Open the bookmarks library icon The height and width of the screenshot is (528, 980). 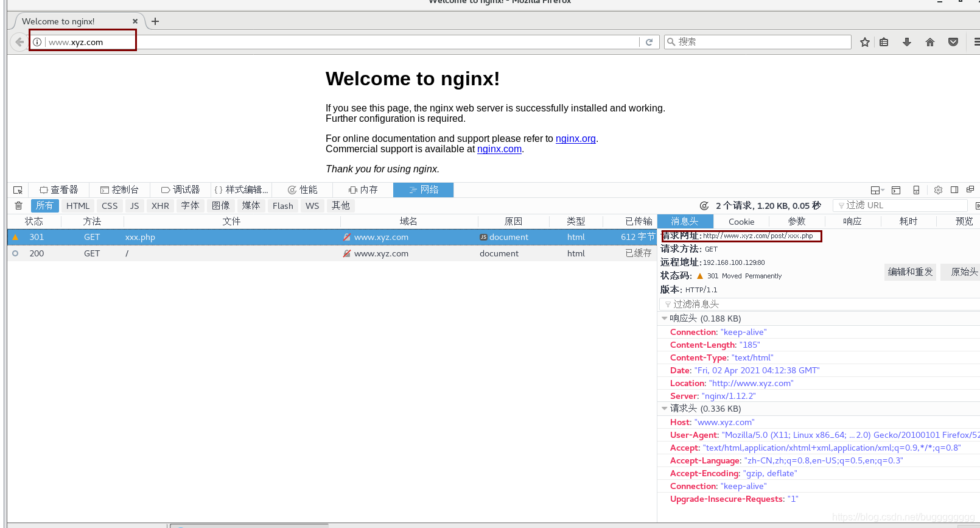click(884, 42)
